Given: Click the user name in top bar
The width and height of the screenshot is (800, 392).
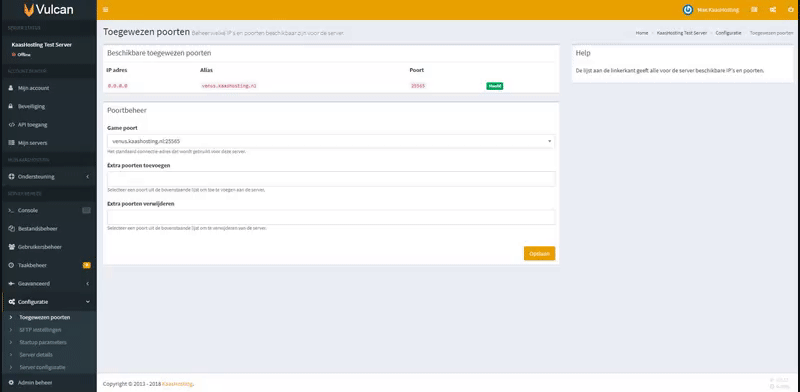Looking at the screenshot, I should pos(718,10).
